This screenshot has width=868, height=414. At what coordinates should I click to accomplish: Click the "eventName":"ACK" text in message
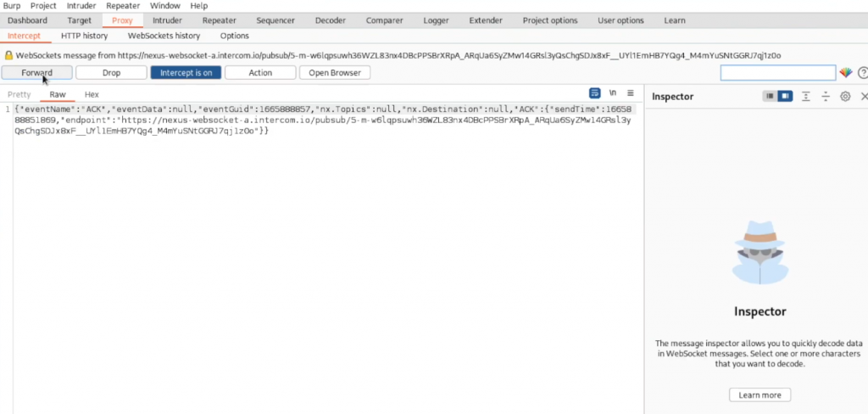[x=63, y=109]
